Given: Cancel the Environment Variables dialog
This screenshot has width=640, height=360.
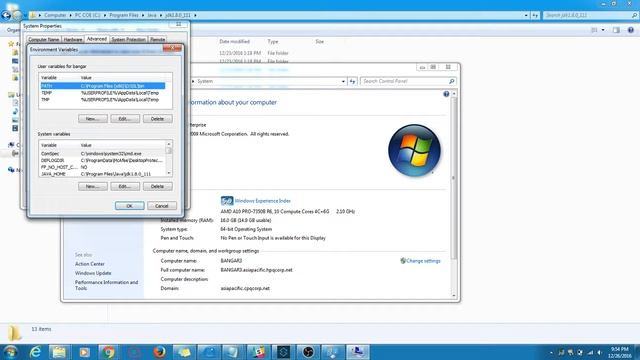Looking at the screenshot, I should [162, 206].
